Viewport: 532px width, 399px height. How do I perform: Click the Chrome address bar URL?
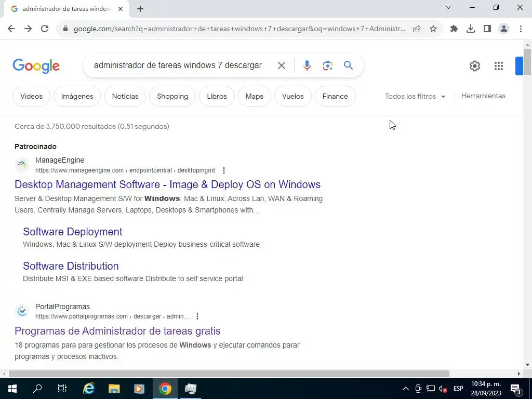[x=240, y=29]
